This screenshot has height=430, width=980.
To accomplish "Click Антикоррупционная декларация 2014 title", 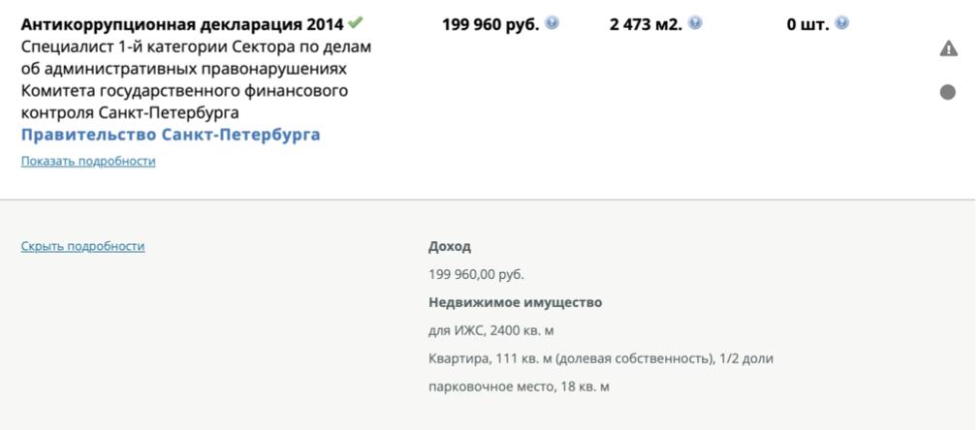I will pos(182,24).
